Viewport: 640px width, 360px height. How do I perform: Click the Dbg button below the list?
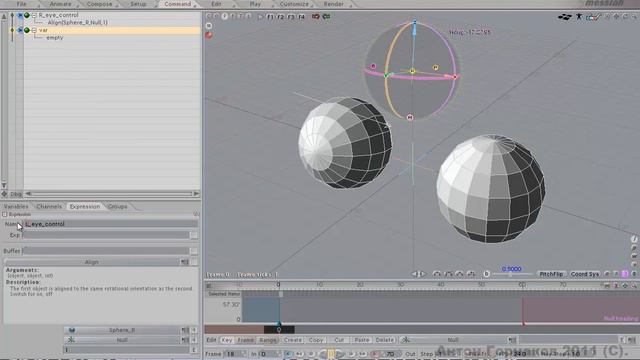point(16,194)
